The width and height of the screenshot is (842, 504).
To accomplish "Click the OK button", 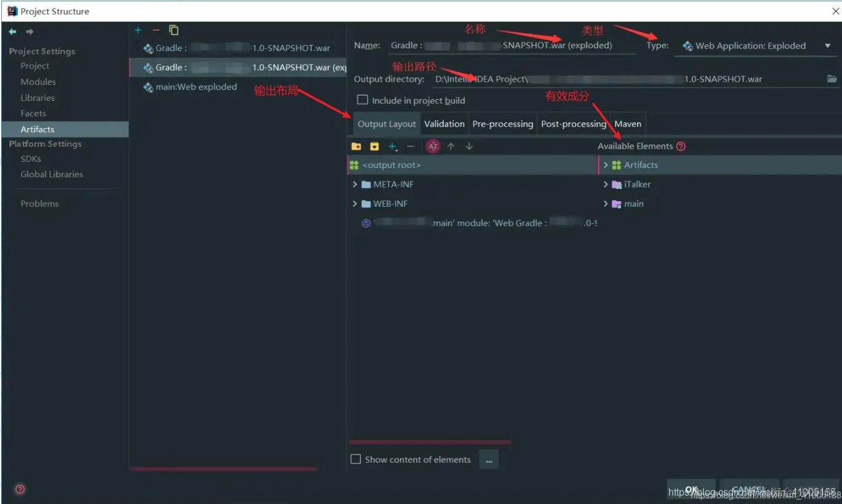I will pyautogui.click(x=691, y=489).
